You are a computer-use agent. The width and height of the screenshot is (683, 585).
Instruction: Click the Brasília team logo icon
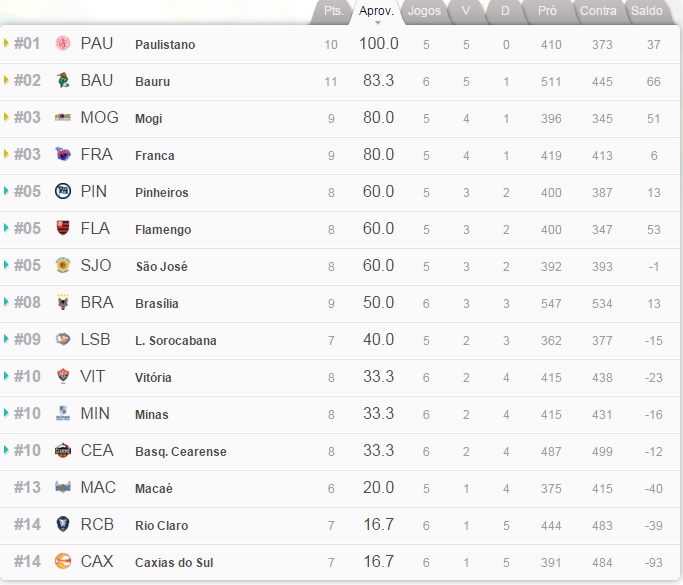tap(63, 303)
